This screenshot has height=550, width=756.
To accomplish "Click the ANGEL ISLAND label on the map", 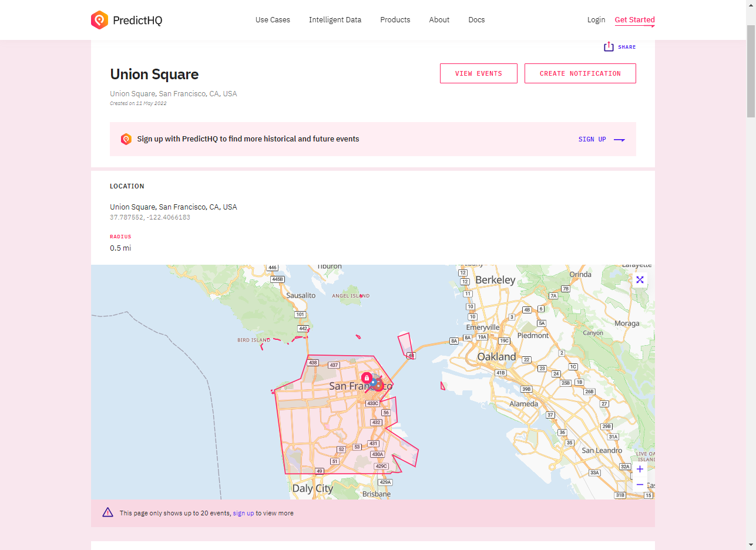I will tap(351, 296).
